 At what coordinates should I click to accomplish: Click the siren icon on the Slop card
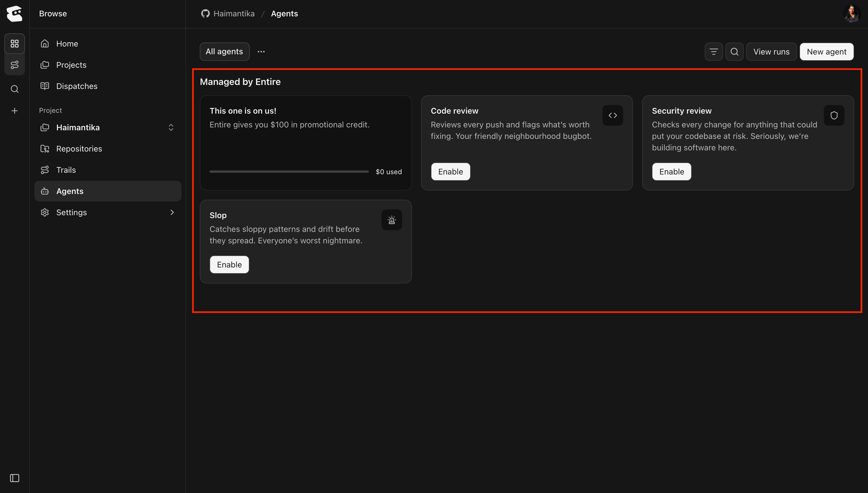[392, 220]
